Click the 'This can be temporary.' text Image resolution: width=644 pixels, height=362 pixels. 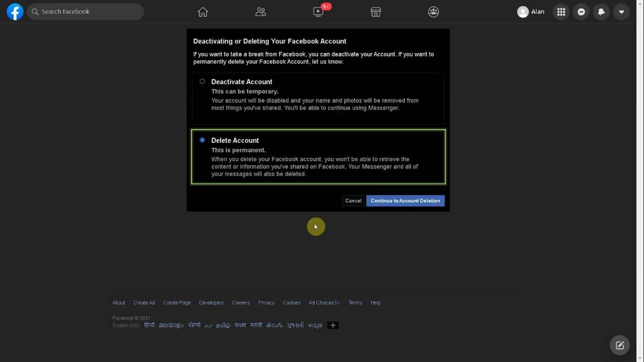[245, 91]
